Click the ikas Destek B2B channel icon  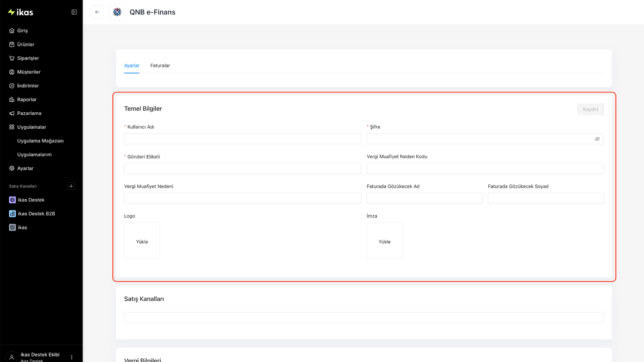click(12, 214)
